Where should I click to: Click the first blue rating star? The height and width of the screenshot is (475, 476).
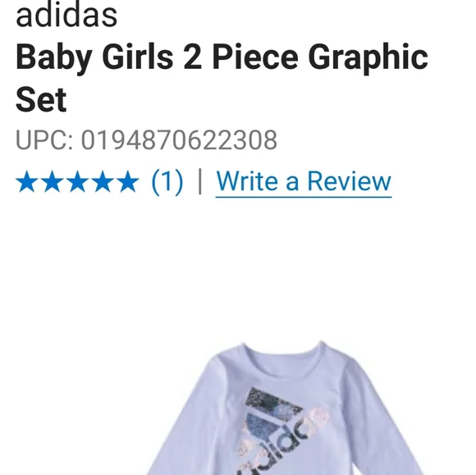[27, 181]
